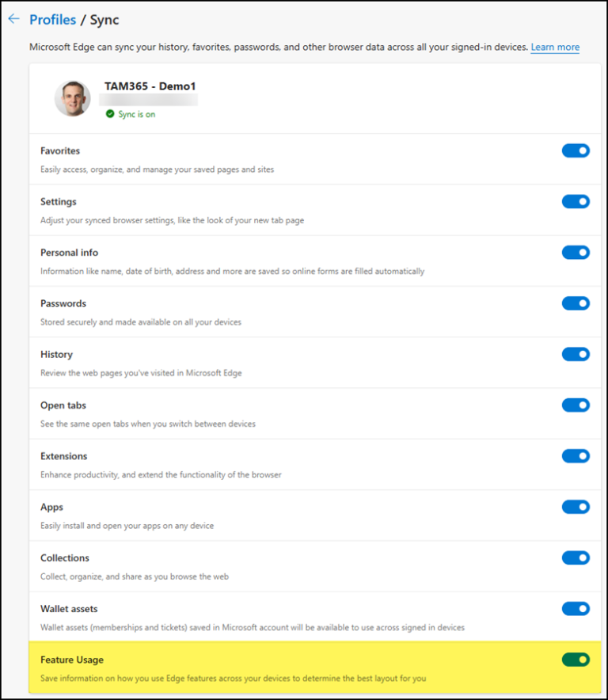Disable the Favorites sync toggle

pyautogui.click(x=576, y=150)
